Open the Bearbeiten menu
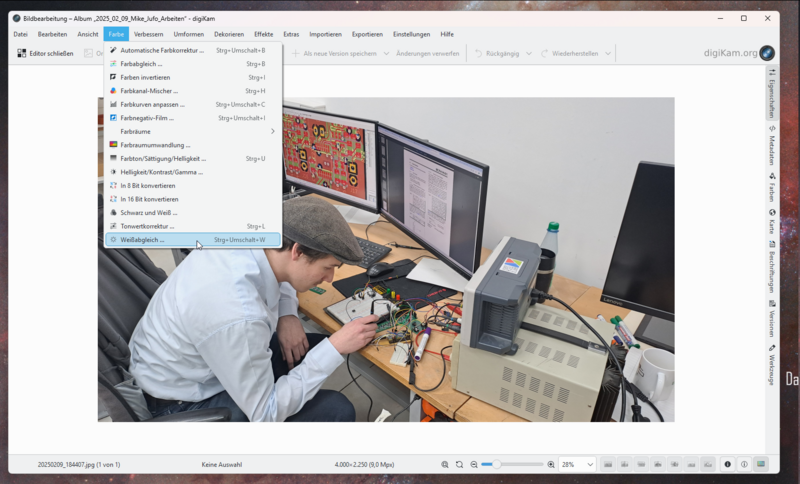 (x=52, y=34)
